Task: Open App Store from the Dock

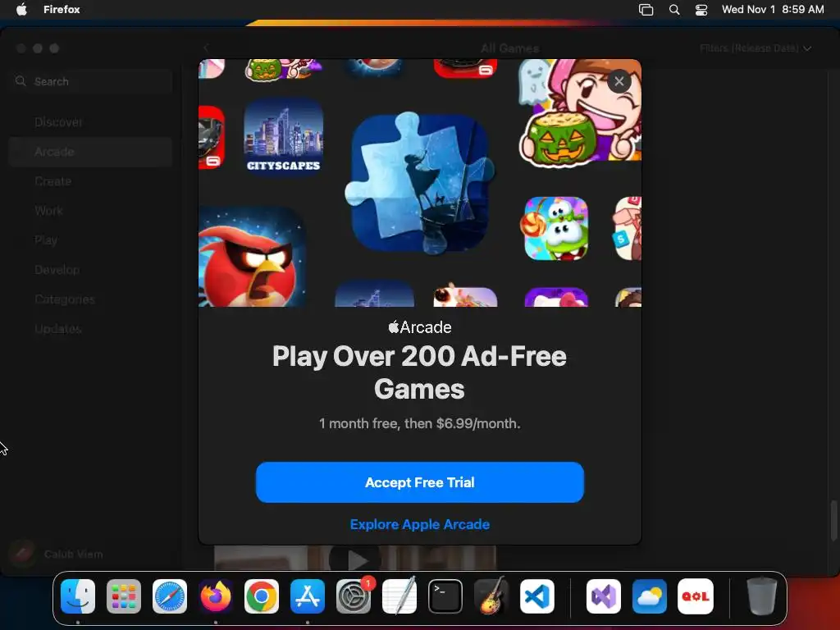Action: [x=308, y=596]
